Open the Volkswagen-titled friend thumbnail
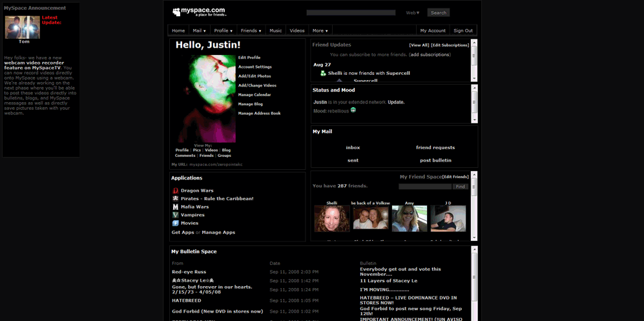 click(371, 218)
